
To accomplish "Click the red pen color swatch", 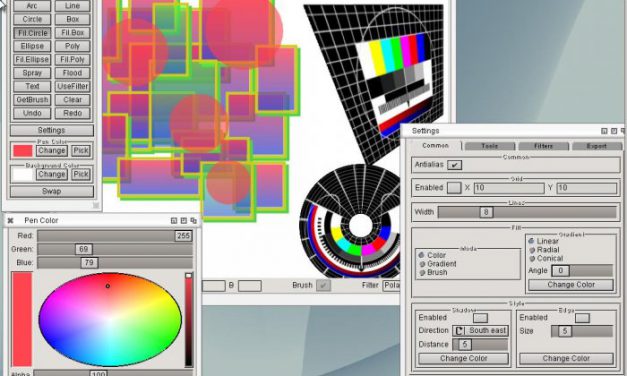I will [x=23, y=151].
